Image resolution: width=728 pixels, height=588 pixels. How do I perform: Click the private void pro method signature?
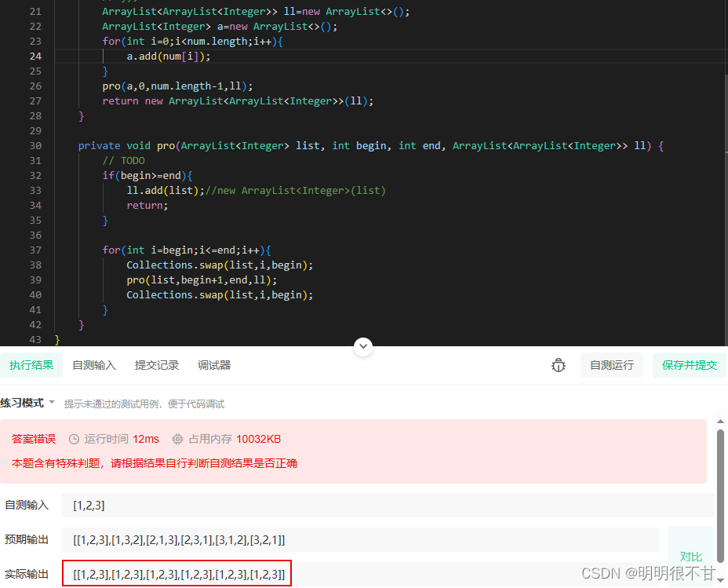pos(371,146)
